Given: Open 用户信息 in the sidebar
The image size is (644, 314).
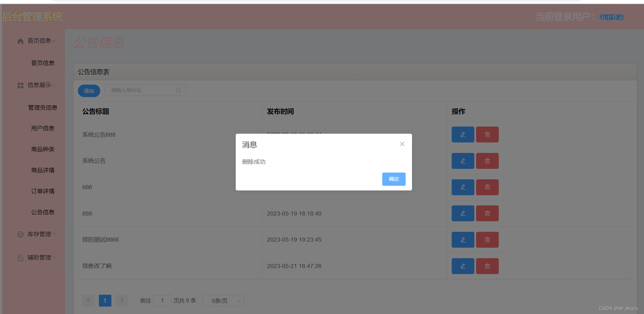Looking at the screenshot, I should click(x=43, y=129).
